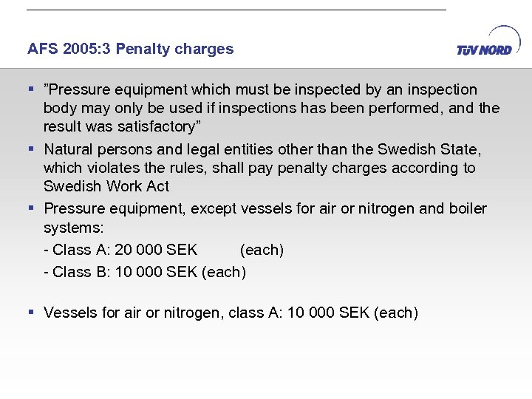Click the slide title 'AFS 2005:3 Penalty charges'

pyautogui.click(x=130, y=50)
